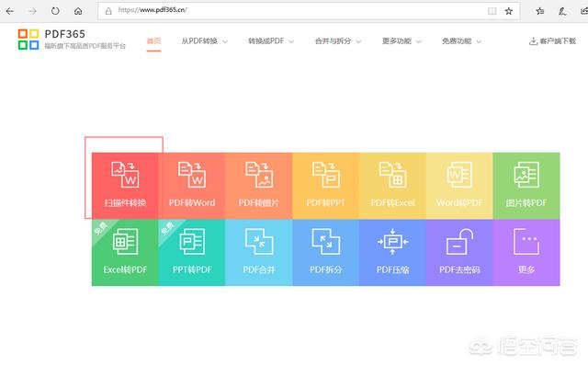Go back with the browser back arrow
The image size is (588, 366).
(x=10, y=11)
